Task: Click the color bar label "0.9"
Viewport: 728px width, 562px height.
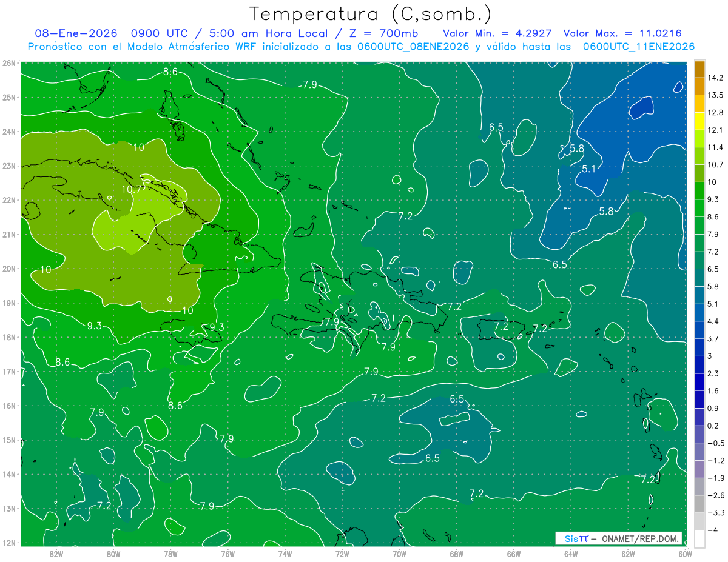Action: tap(713, 408)
